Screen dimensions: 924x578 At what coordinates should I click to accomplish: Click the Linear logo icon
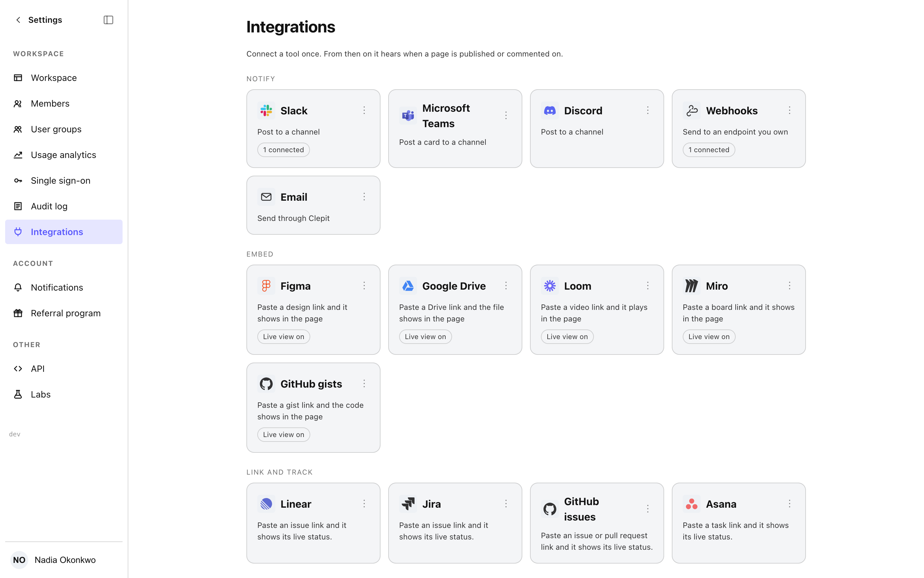pyautogui.click(x=266, y=504)
